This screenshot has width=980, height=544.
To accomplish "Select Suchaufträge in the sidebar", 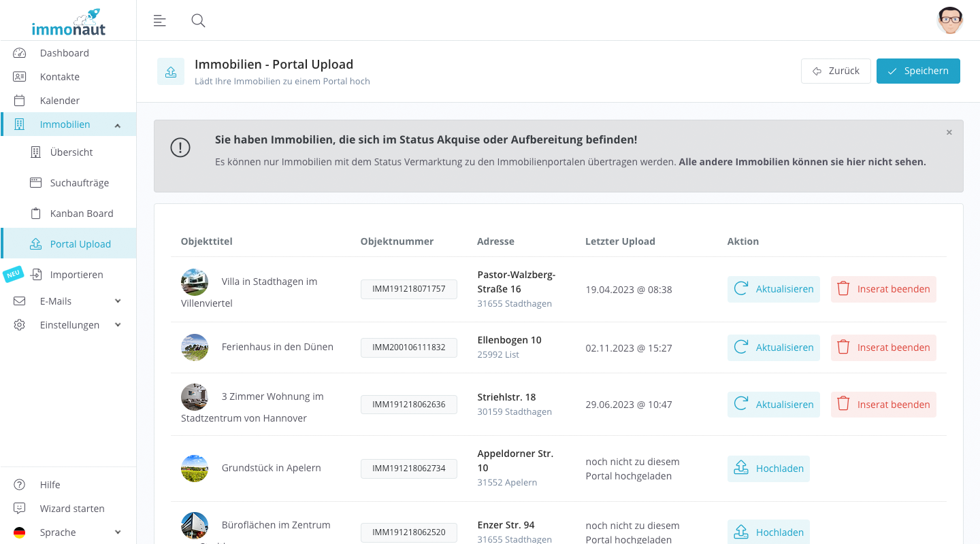I will click(79, 182).
